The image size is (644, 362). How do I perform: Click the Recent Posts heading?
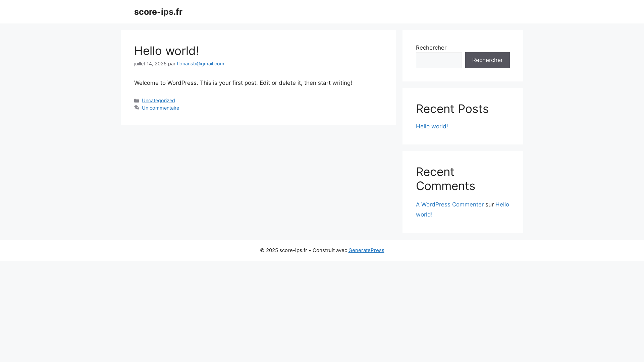click(x=452, y=109)
